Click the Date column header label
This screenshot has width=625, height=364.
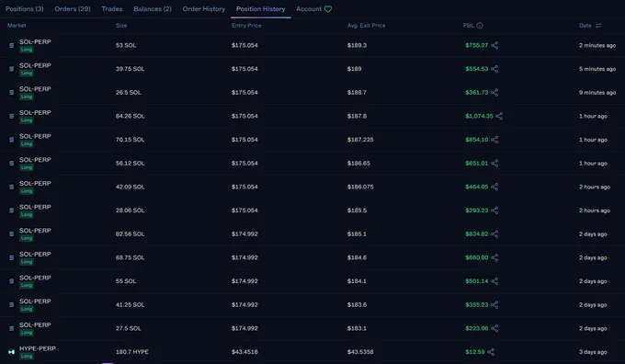tap(585, 26)
